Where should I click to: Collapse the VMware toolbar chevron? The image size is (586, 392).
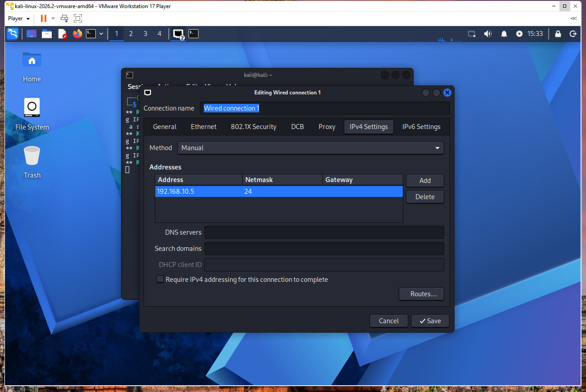(573, 18)
